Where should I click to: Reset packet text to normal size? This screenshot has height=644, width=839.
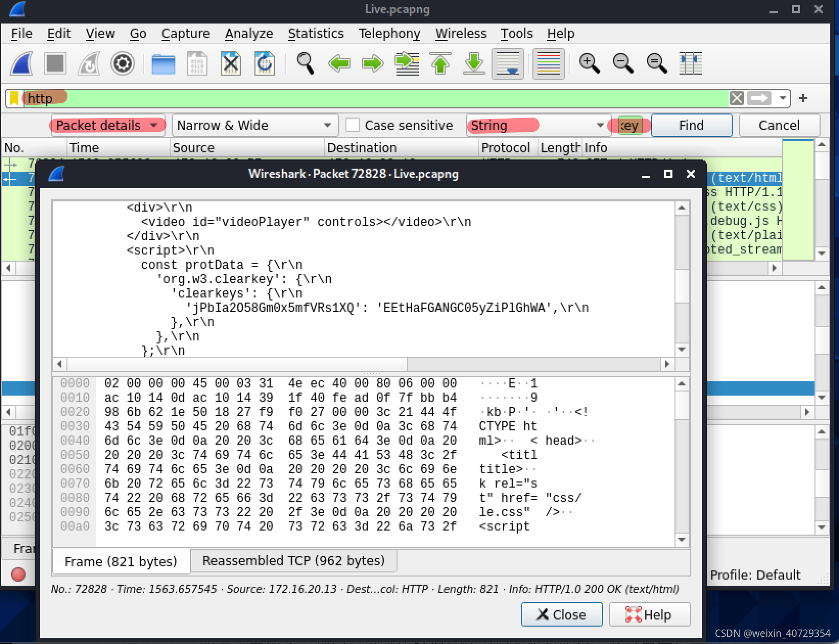point(657,64)
